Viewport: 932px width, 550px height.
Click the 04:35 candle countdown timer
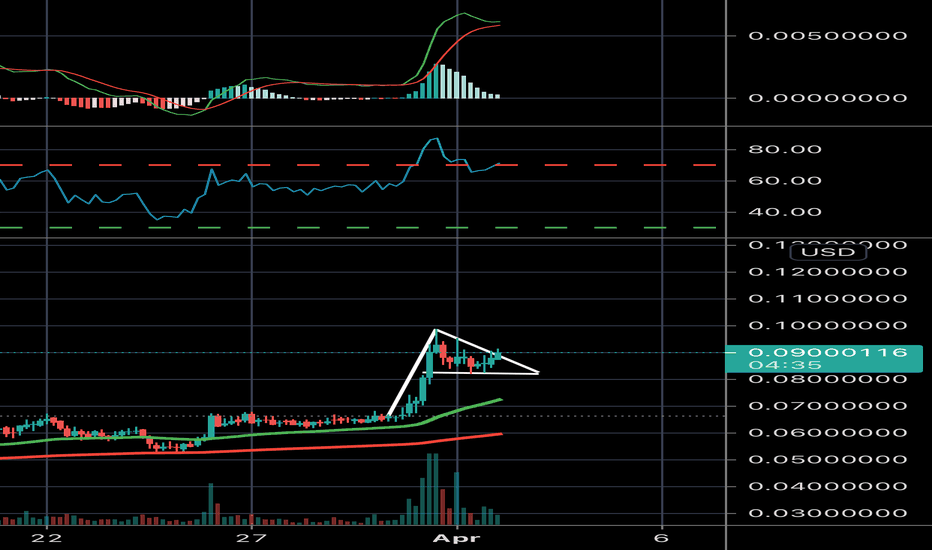tap(785, 365)
